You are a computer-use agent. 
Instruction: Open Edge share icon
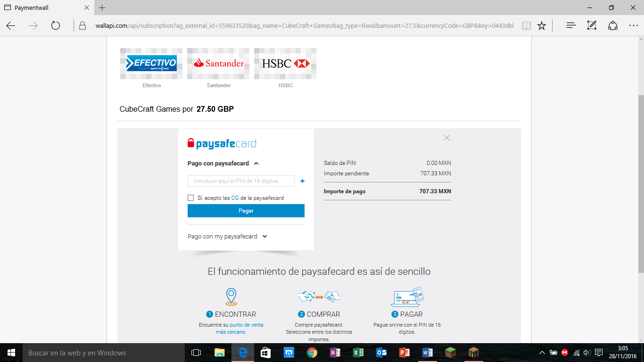click(x=613, y=25)
